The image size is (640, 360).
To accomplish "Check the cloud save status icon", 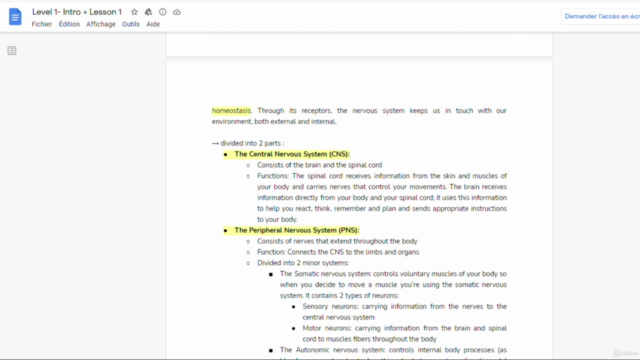I will click(177, 12).
